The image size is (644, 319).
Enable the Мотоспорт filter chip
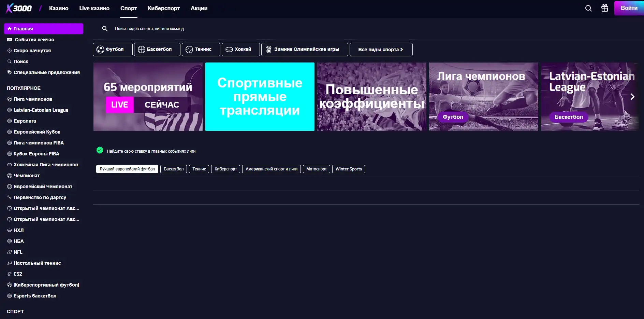pos(316,169)
